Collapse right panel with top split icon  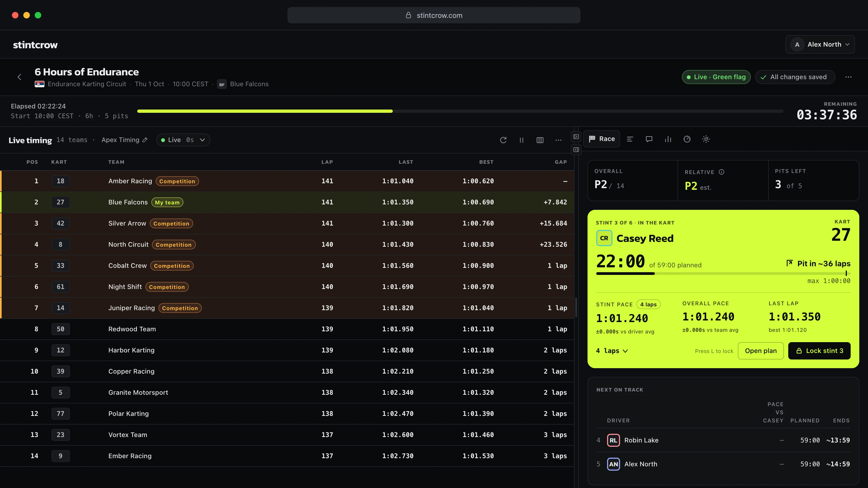tap(576, 137)
